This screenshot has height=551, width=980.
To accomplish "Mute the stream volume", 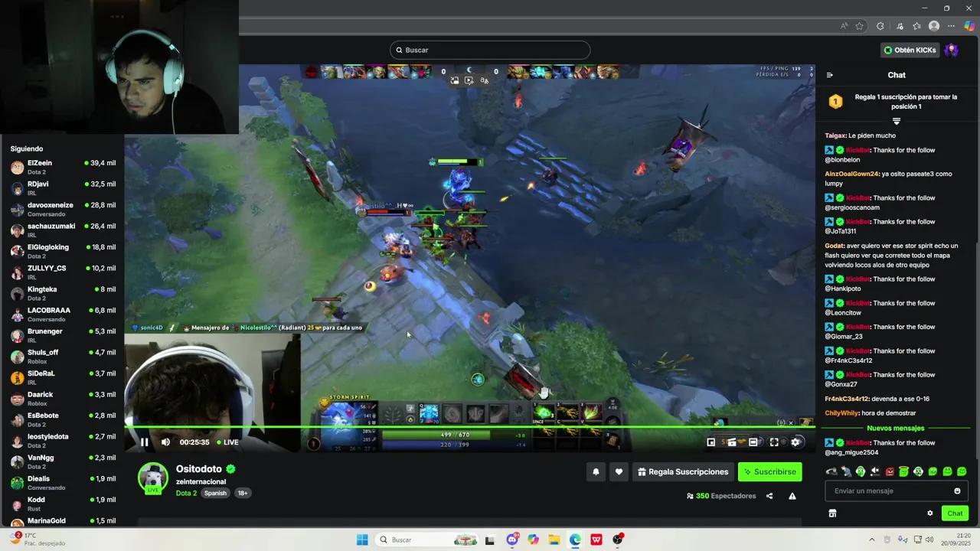I will click(165, 442).
